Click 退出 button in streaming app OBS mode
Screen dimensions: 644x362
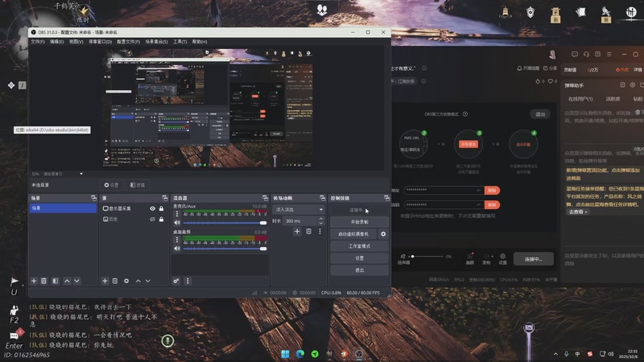[x=540, y=114]
